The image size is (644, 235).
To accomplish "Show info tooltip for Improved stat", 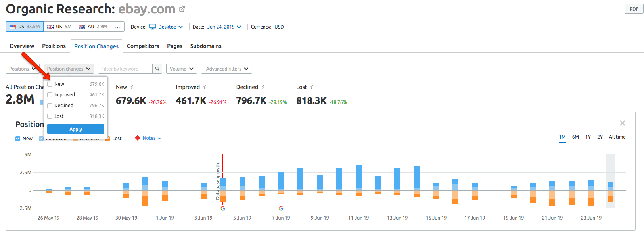I will click(x=205, y=87).
